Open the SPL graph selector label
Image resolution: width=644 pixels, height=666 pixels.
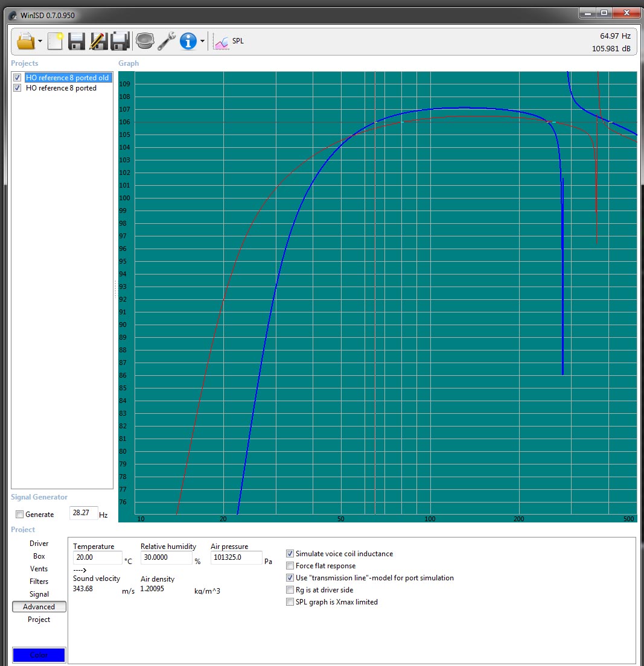click(238, 41)
